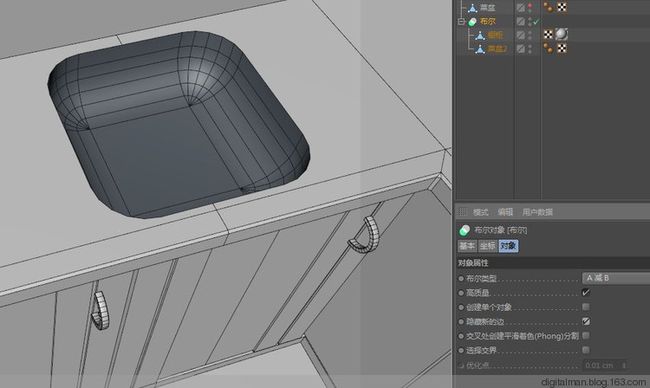Viewport: 650px width, 388px height.
Task: Click keyframe dot beside 选择交界
Action: 461,351
